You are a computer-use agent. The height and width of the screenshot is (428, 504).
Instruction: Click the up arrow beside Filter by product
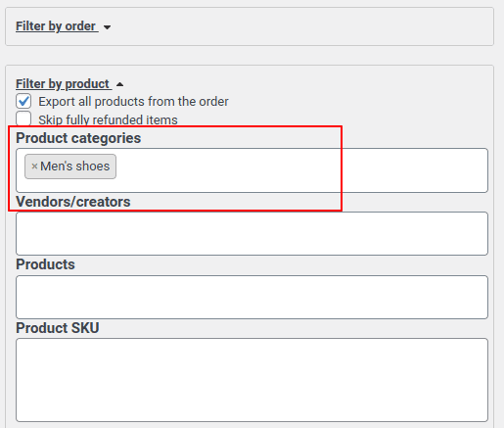click(x=119, y=84)
